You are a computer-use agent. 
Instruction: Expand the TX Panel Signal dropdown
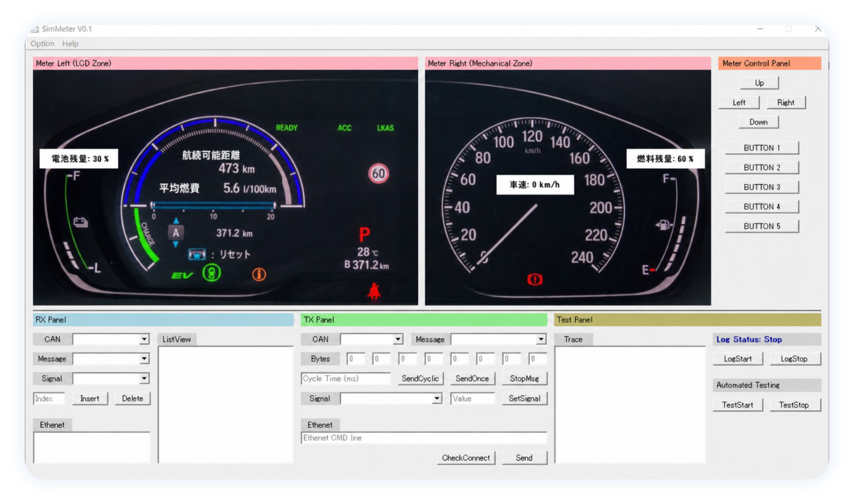click(436, 399)
